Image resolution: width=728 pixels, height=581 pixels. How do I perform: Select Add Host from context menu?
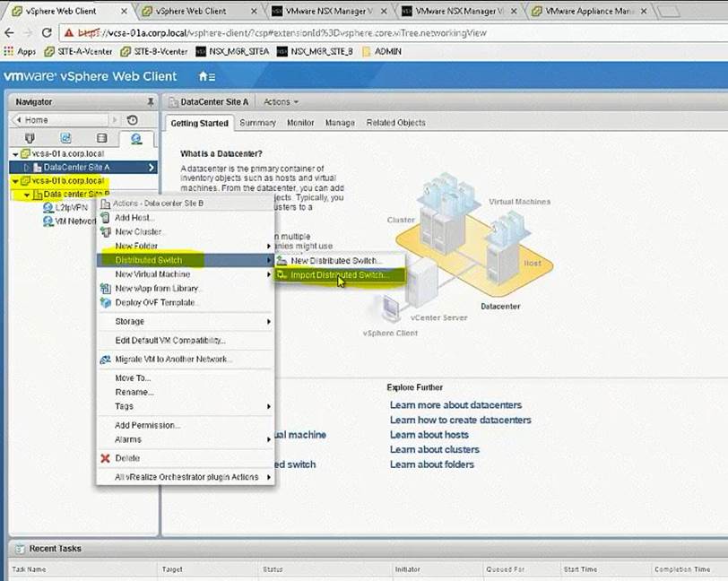134,218
